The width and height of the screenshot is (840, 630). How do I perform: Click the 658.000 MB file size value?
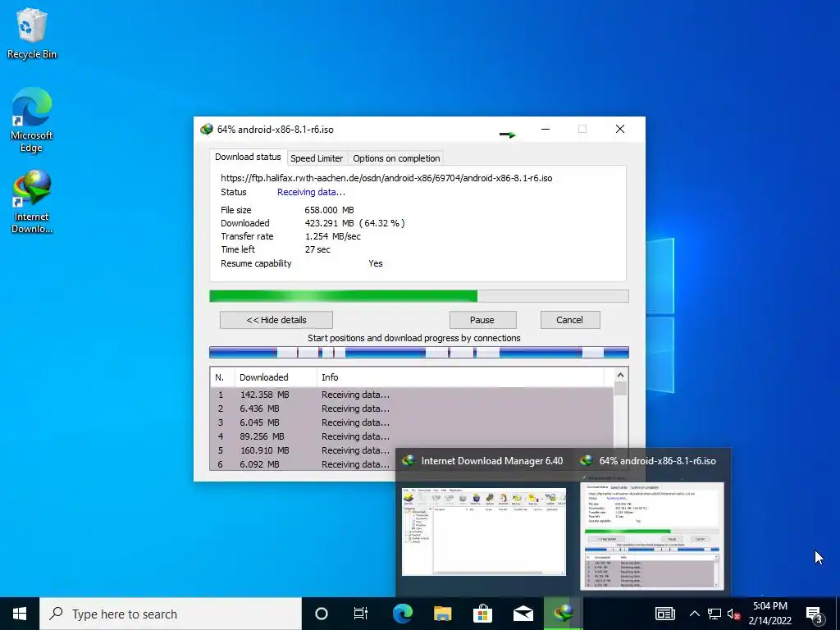click(329, 210)
